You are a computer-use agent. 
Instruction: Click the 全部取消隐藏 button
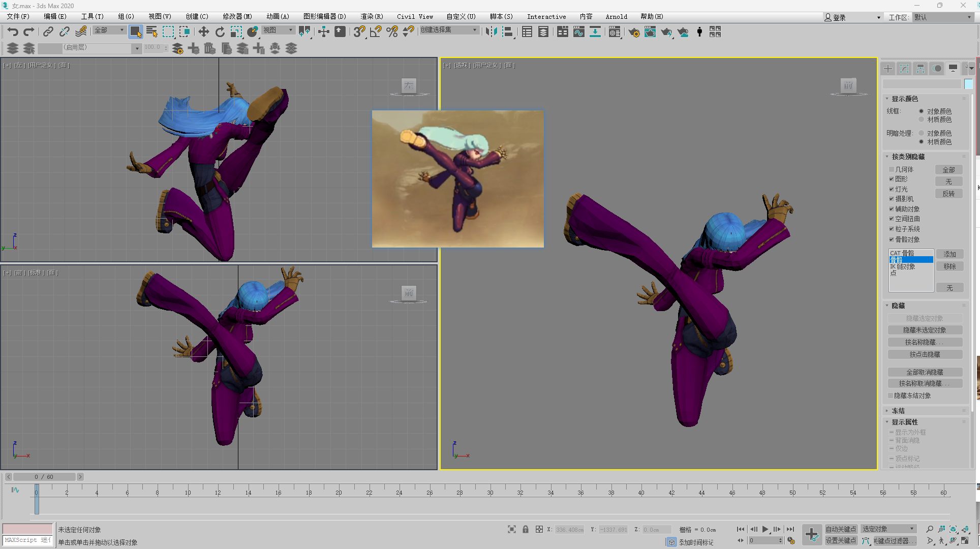[925, 372]
